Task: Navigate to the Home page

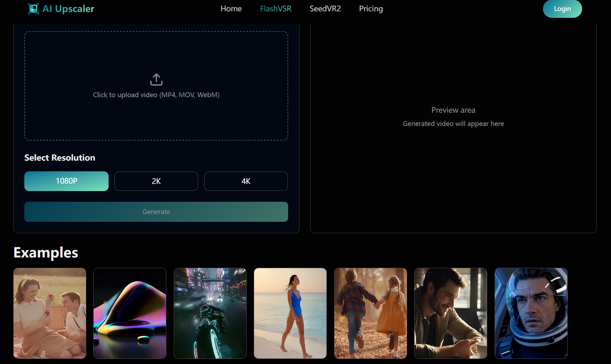Action: click(231, 9)
